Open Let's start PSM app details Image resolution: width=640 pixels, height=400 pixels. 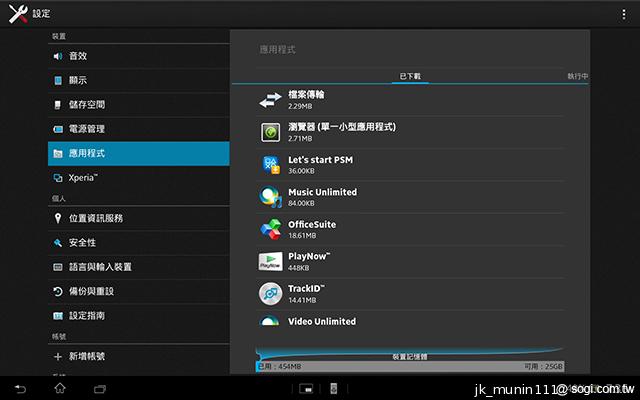click(410, 164)
